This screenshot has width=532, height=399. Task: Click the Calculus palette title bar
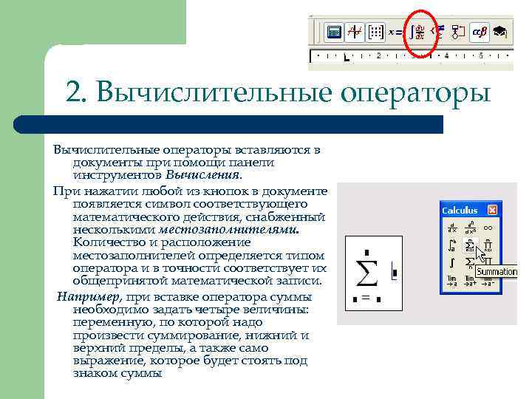tap(471, 211)
